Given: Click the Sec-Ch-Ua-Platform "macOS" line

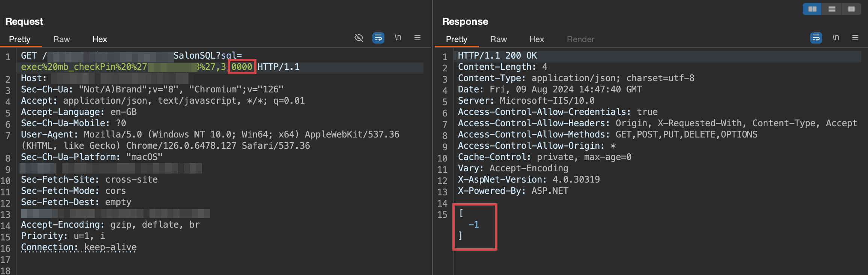Looking at the screenshot, I should pyautogui.click(x=92, y=157).
